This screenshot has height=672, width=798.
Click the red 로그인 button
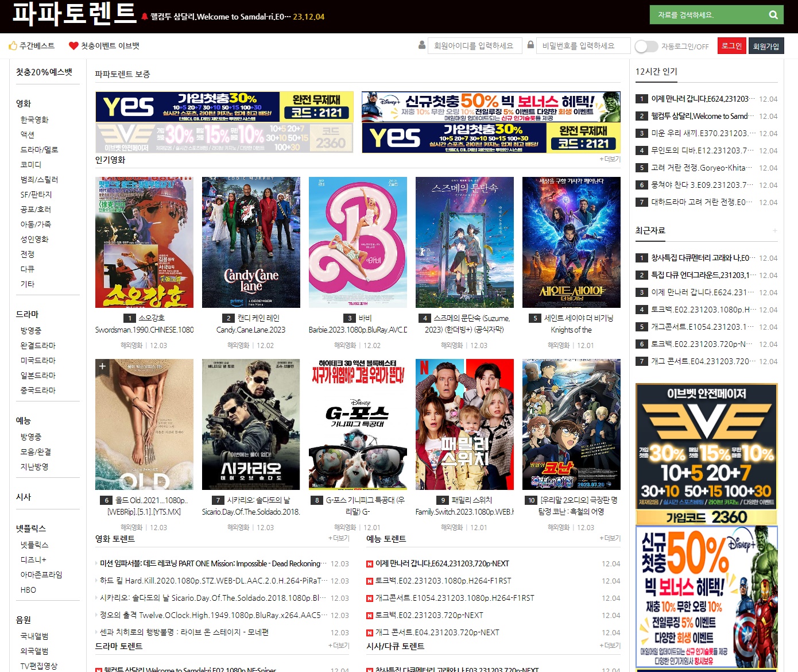pos(731,46)
